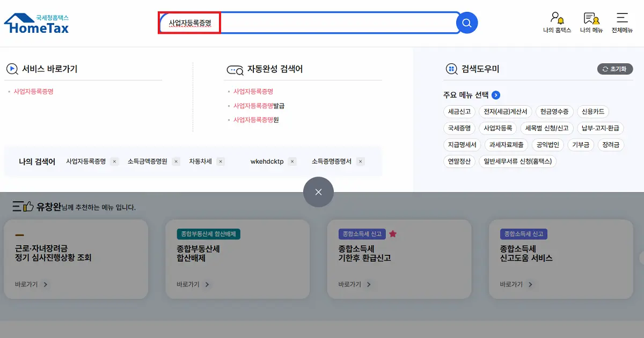Click the 종합부동산세 합산배제 green tag
The width and height of the screenshot is (644, 338).
tap(209, 234)
